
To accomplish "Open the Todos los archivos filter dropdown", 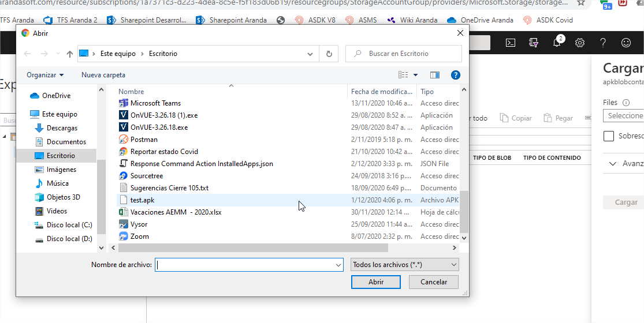I will coord(405,265).
